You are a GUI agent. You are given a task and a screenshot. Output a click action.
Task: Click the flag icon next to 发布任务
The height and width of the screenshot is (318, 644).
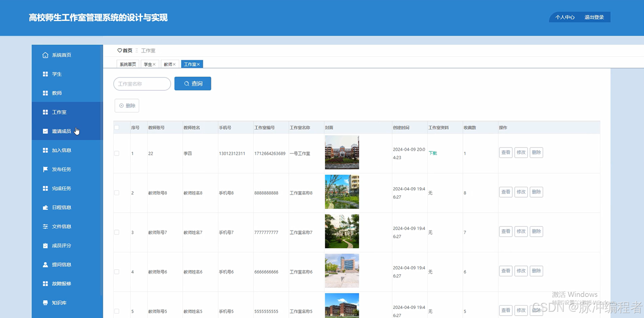click(45, 169)
